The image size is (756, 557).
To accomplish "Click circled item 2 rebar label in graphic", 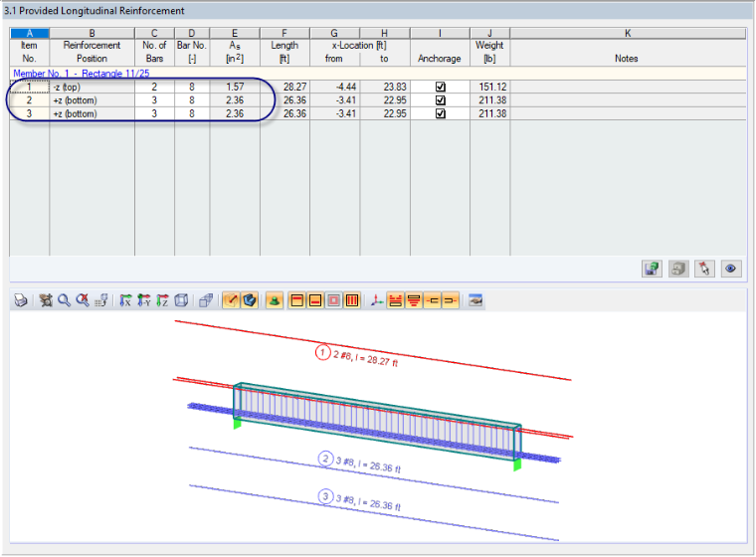I will (x=325, y=459).
